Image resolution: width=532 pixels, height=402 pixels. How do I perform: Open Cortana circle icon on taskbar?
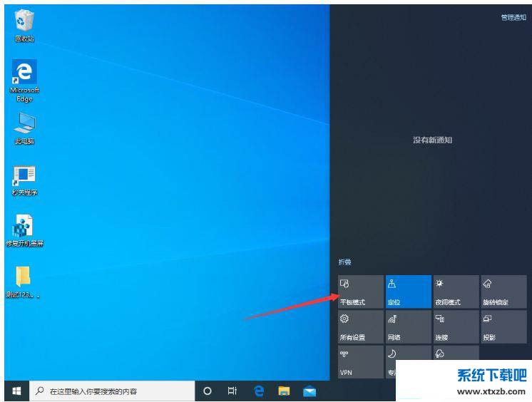click(x=208, y=391)
